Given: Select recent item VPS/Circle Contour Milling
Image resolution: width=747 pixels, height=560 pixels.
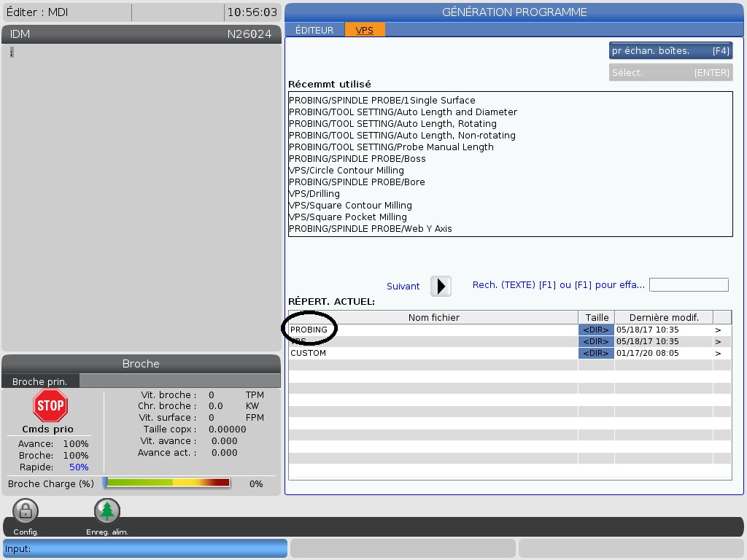Looking at the screenshot, I should 346,170.
